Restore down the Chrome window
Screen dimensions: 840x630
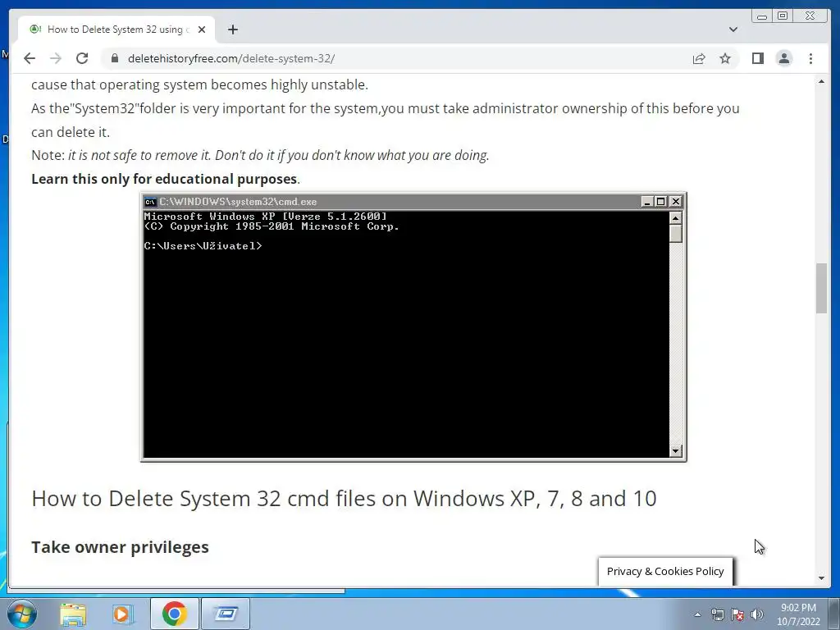pos(783,16)
